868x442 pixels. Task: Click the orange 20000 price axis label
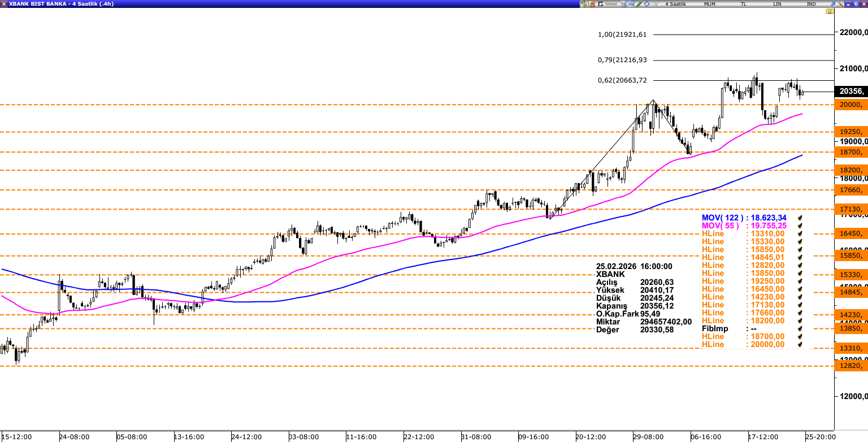coord(850,105)
